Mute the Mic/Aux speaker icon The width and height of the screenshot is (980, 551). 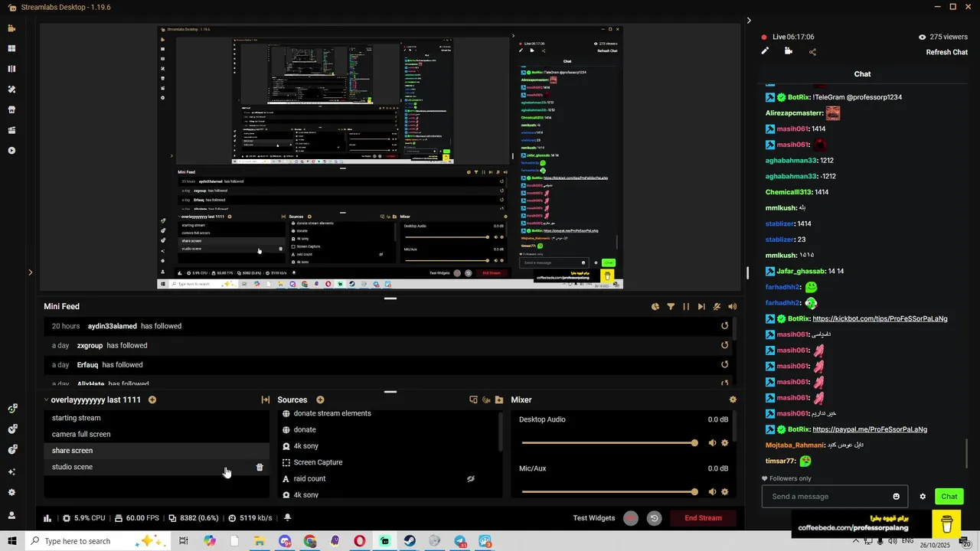point(712,492)
